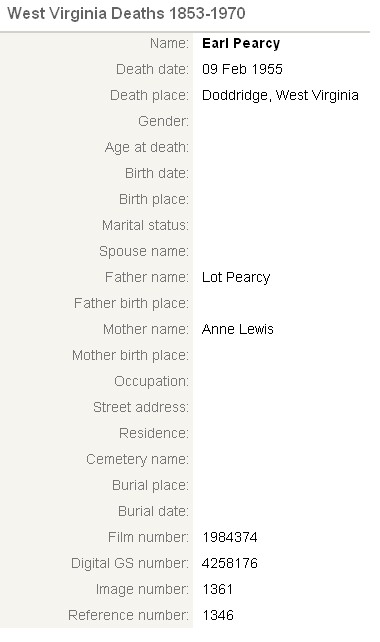The image size is (380, 642).
Task: Click the Death place label
Action: [x=149, y=95]
